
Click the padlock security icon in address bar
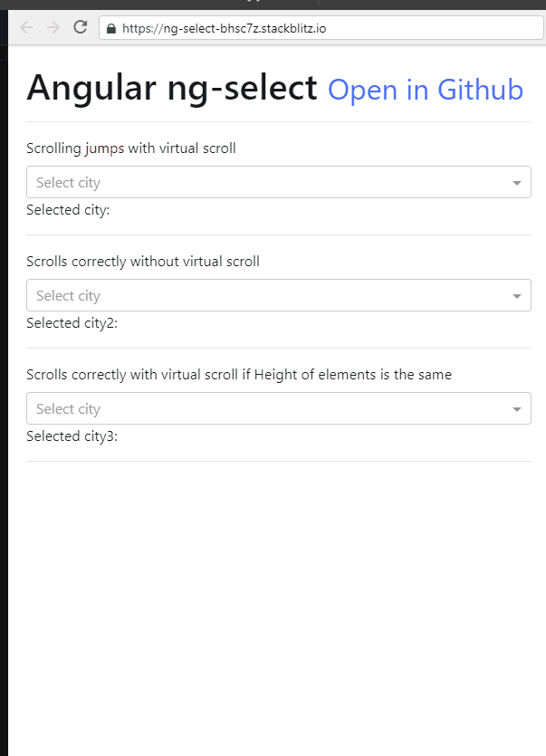pyautogui.click(x=110, y=28)
